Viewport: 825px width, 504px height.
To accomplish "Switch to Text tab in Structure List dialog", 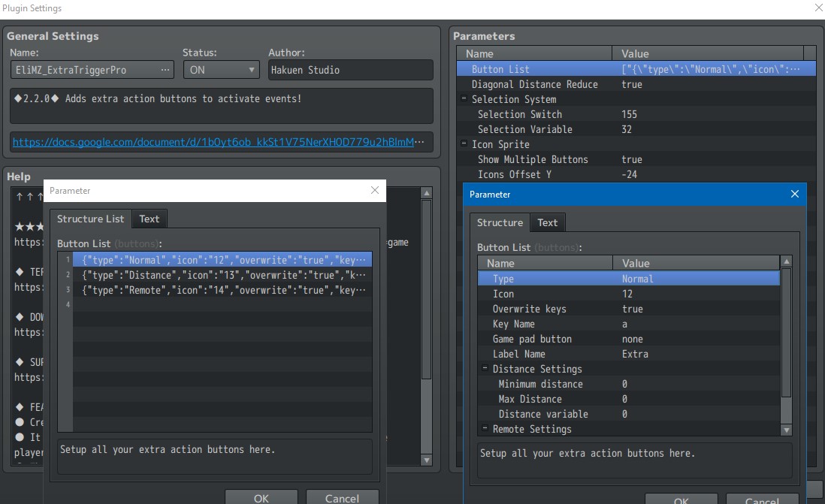I will 149,219.
